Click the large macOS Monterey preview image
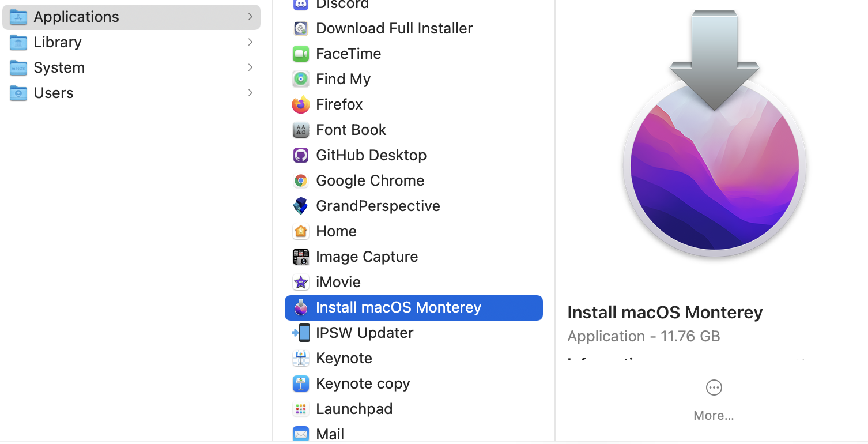 point(714,134)
